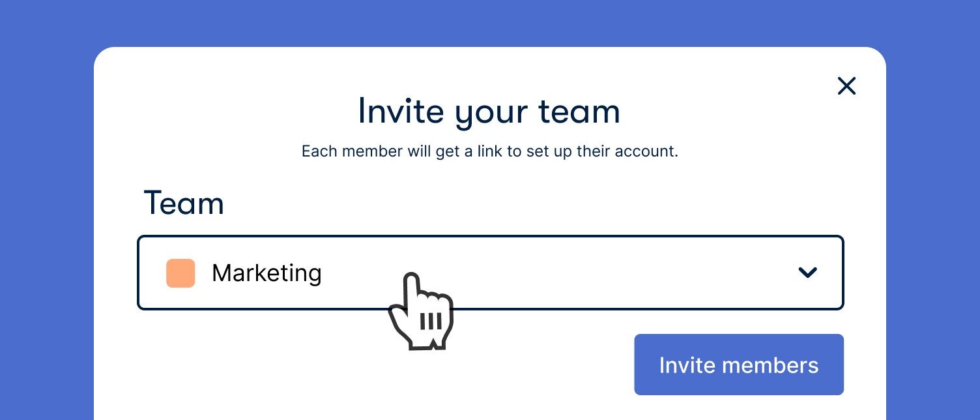The image size is (980, 420).
Task: Click the Team field label
Action: click(x=184, y=203)
